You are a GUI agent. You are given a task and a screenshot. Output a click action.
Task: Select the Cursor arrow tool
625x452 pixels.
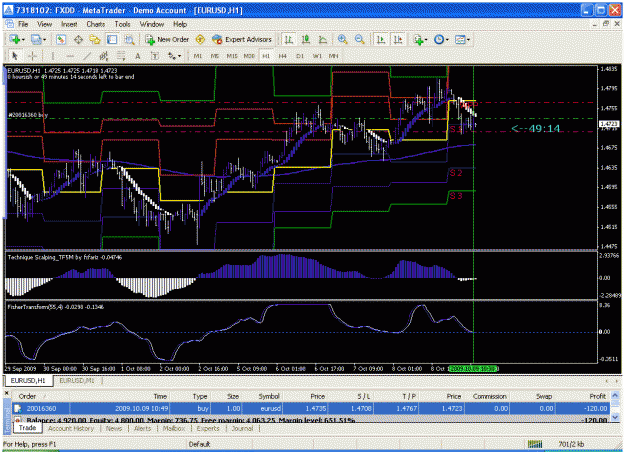(x=15, y=56)
